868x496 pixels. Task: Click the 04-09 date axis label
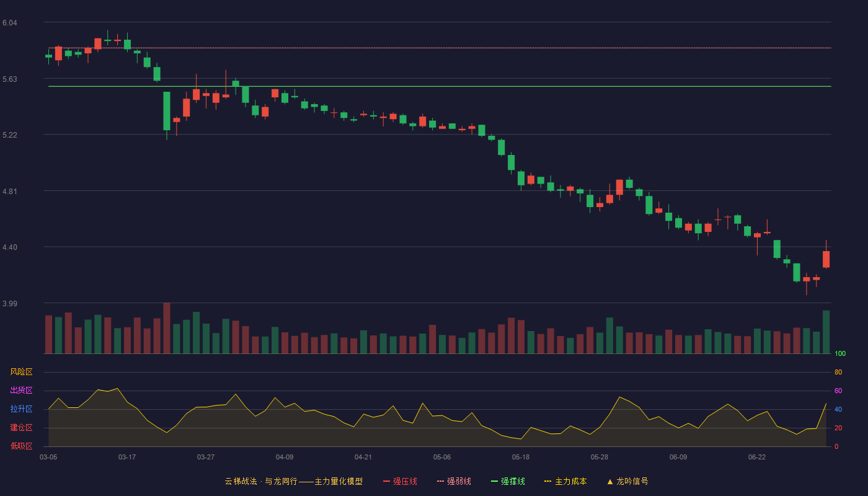[285, 457]
